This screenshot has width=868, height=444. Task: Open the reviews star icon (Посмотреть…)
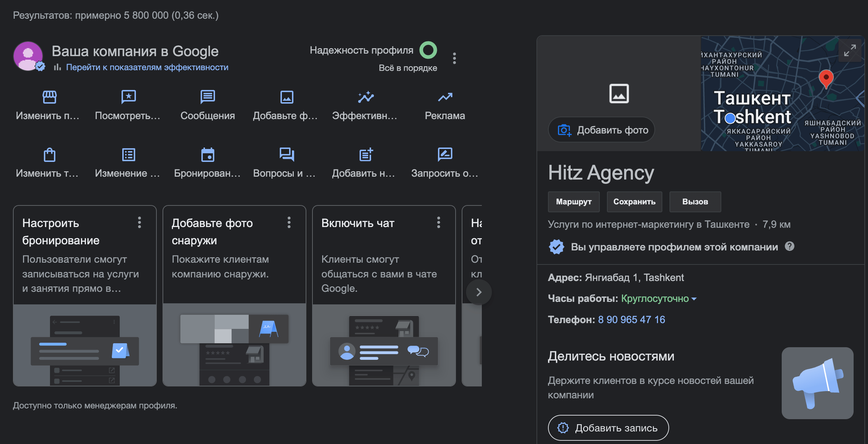click(x=128, y=97)
